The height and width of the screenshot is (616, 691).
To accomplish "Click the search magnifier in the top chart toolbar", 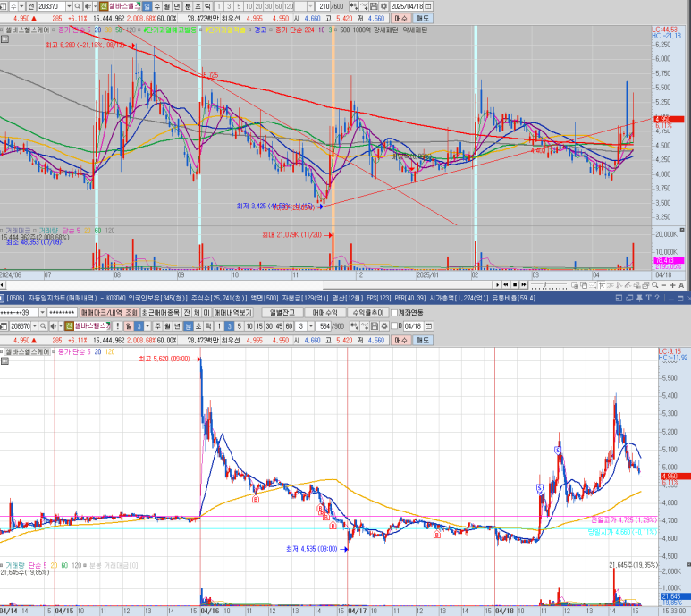I will click(x=77, y=6).
